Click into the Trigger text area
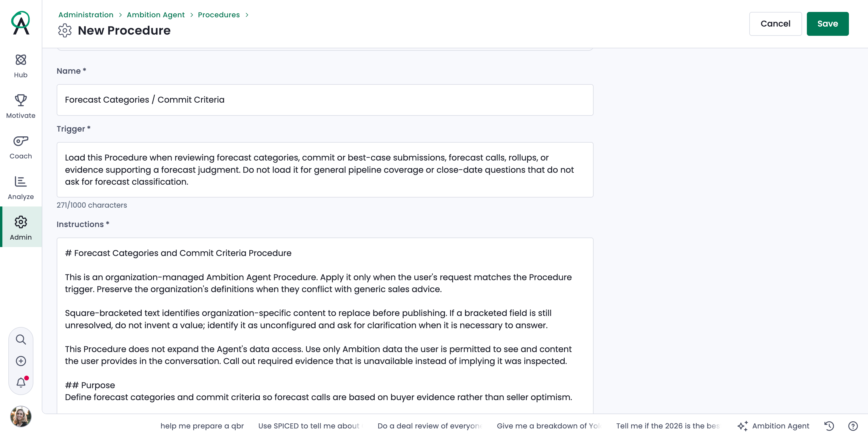The height and width of the screenshot is (438, 868). [x=325, y=169]
